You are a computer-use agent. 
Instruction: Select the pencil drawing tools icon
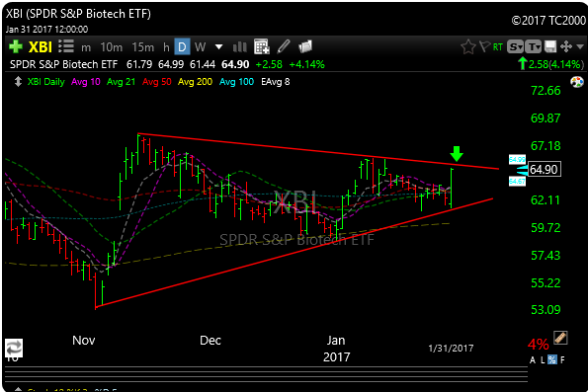(284, 46)
